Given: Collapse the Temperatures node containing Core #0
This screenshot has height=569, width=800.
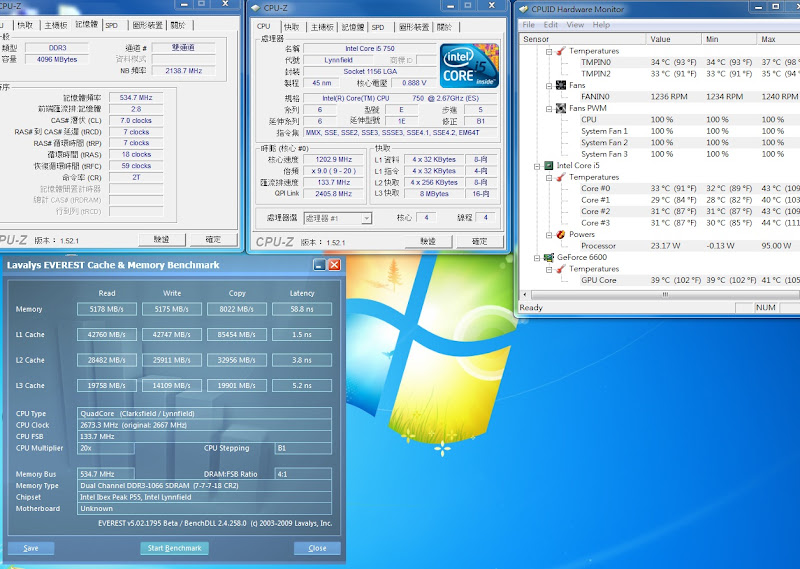Looking at the screenshot, I should [x=549, y=178].
